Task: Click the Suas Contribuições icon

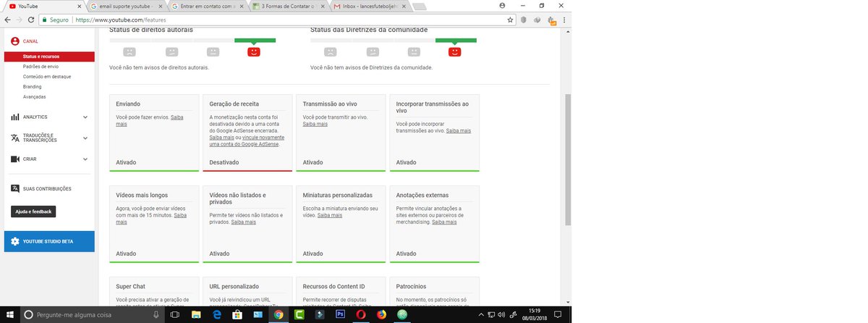Action: (x=15, y=188)
